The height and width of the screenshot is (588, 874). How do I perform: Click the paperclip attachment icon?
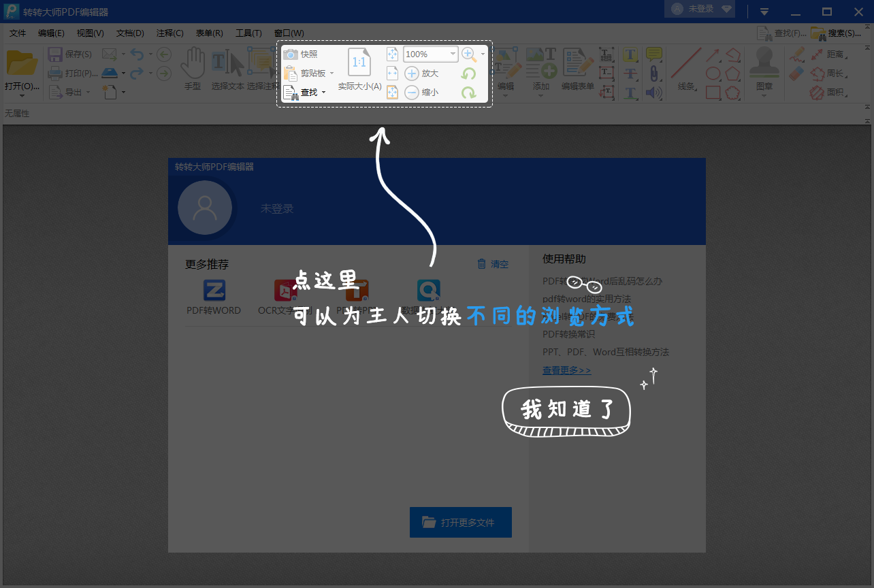[x=653, y=73]
